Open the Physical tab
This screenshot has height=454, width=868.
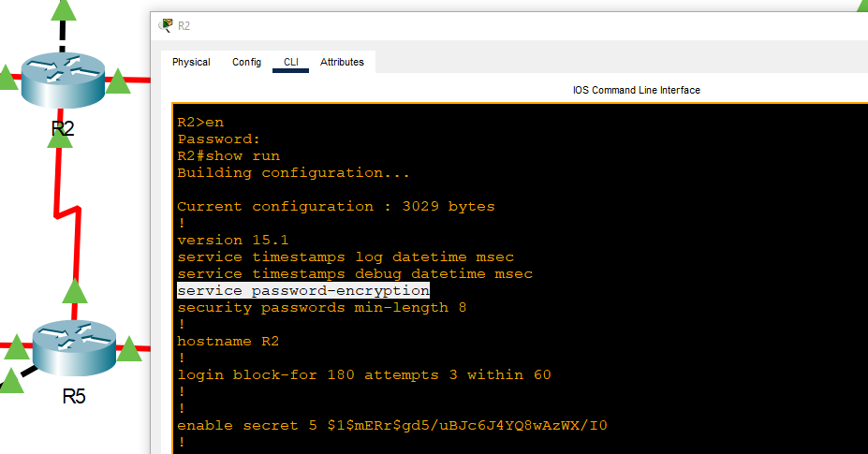191,63
